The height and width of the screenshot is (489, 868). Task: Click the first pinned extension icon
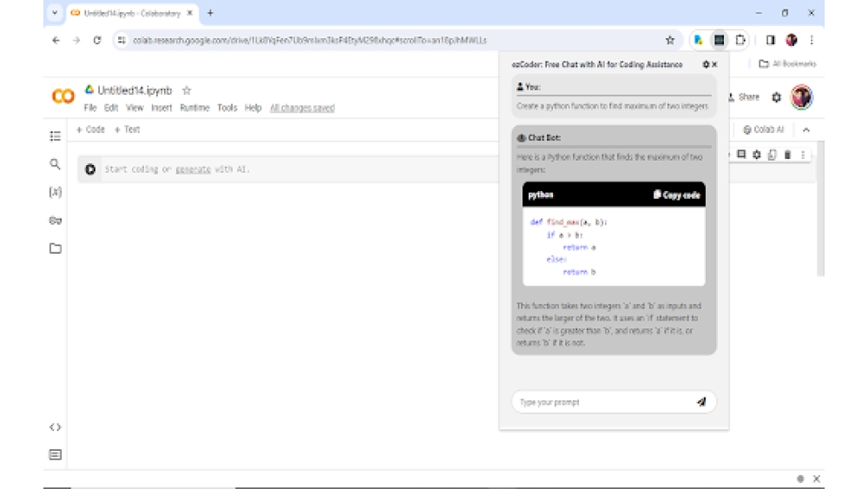coord(698,40)
